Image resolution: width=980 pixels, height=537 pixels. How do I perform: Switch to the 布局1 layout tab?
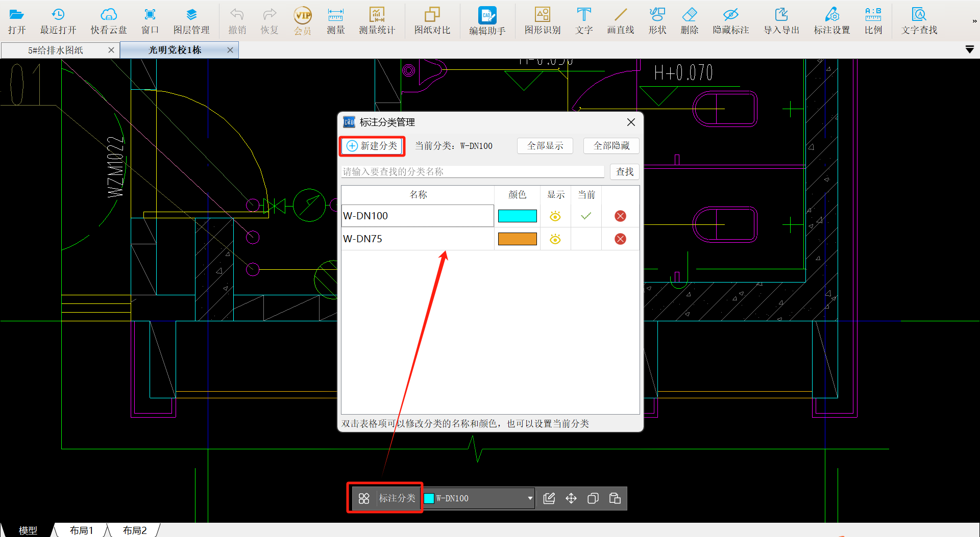(x=82, y=530)
